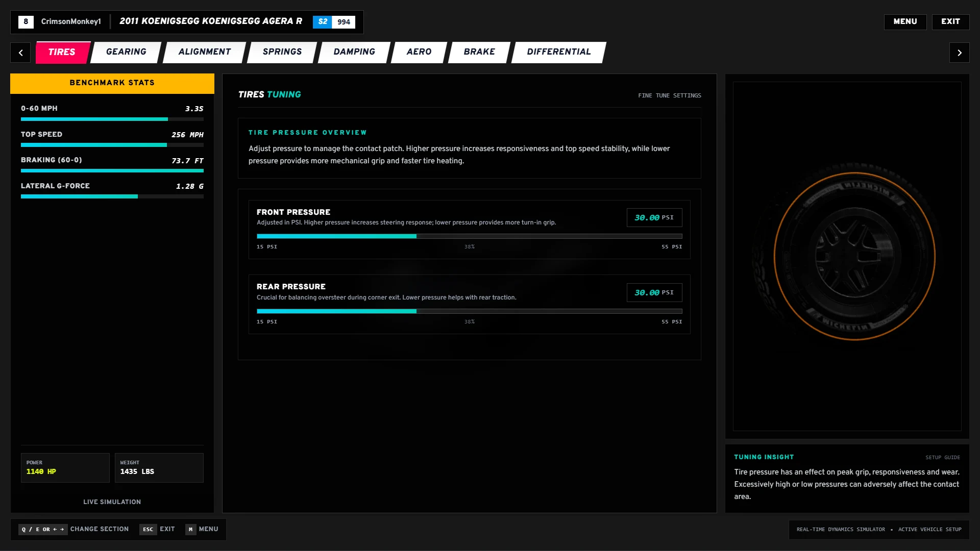Click the Tires Tuning panel title
The width and height of the screenshot is (980, 551).
click(x=269, y=94)
